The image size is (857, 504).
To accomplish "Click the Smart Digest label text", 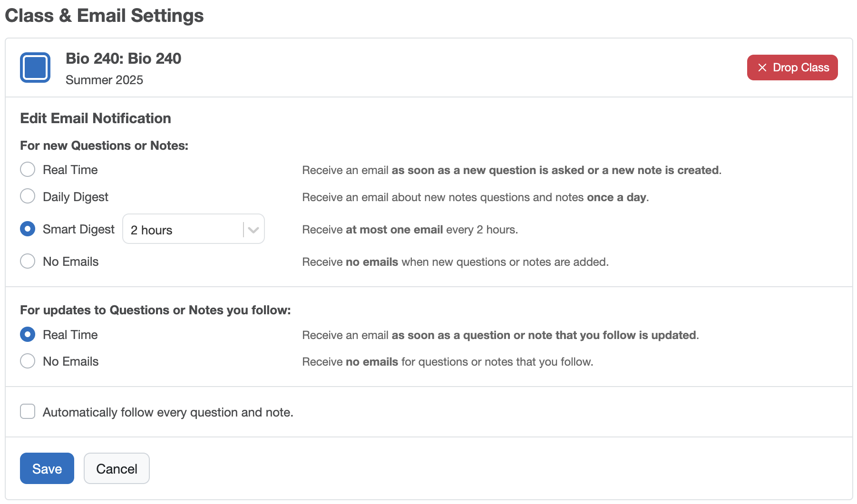I will (x=78, y=229).
